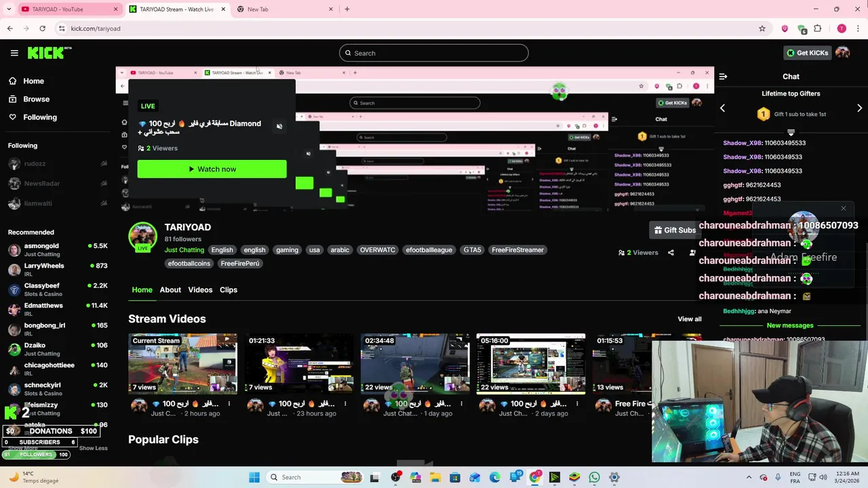Open the TARIYOAD channel avatar
The width and height of the screenshot is (868, 488).
[x=142, y=237]
